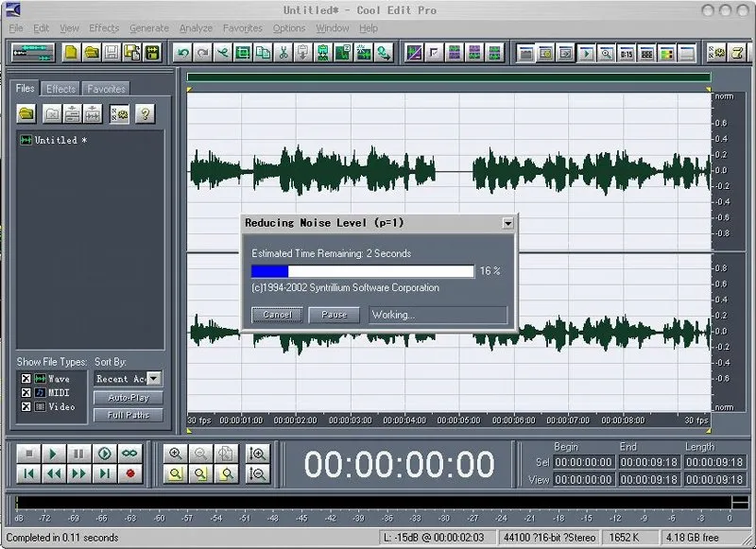This screenshot has width=756, height=549.
Task: Click the Play button in transport controls
Action: point(54,454)
